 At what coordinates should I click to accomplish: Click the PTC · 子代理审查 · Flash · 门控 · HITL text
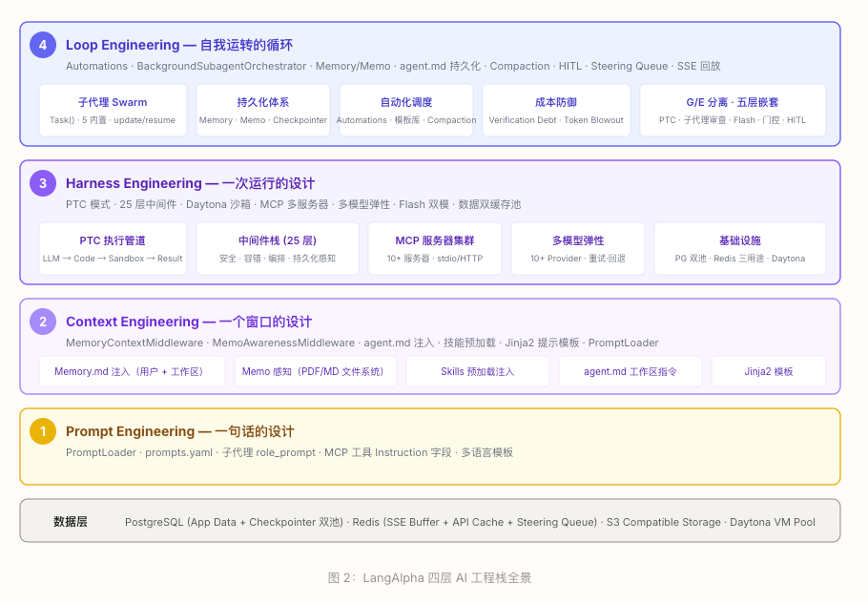click(x=733, y=120)
